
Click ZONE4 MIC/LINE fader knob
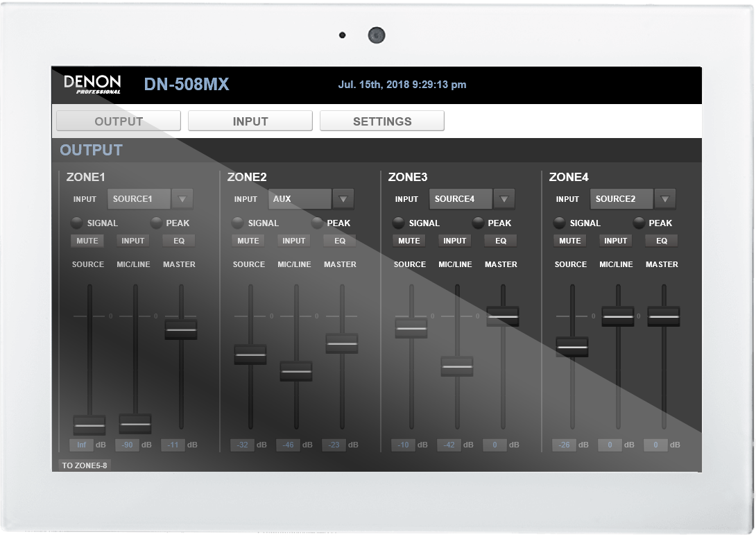(618, 316)
